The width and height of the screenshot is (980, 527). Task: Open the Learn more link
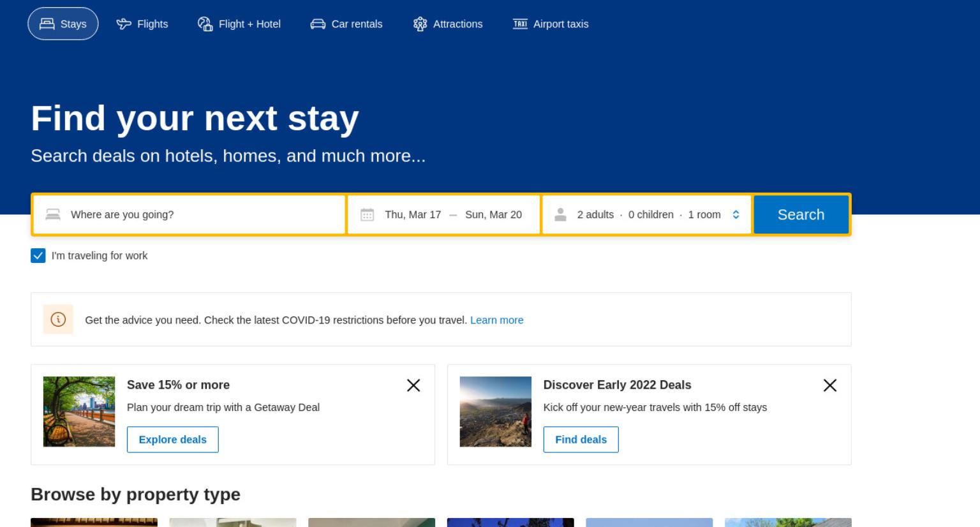pos(496,320)
